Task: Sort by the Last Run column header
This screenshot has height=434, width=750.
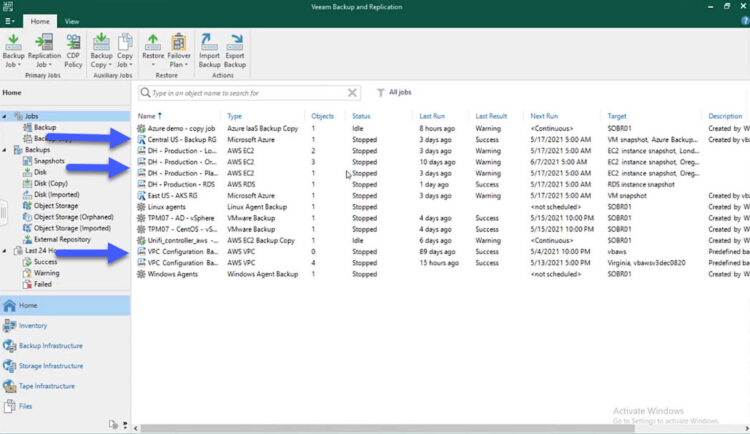Action: 432,116
